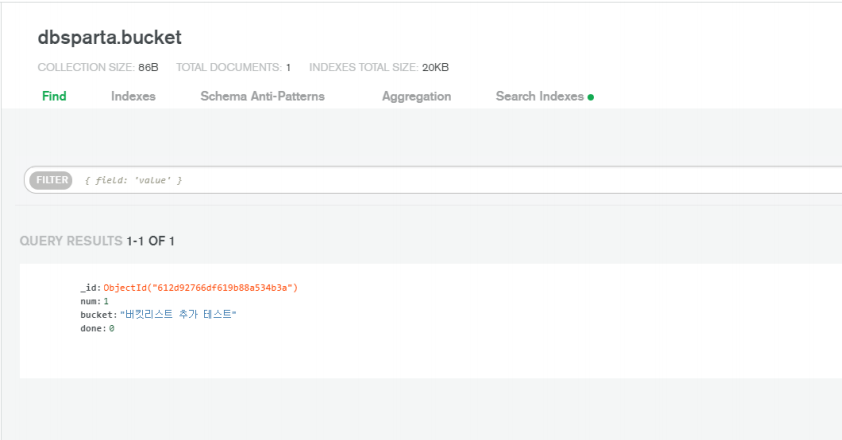Click the num field name
The image size is (842, 440).
(x=89, y=301)
